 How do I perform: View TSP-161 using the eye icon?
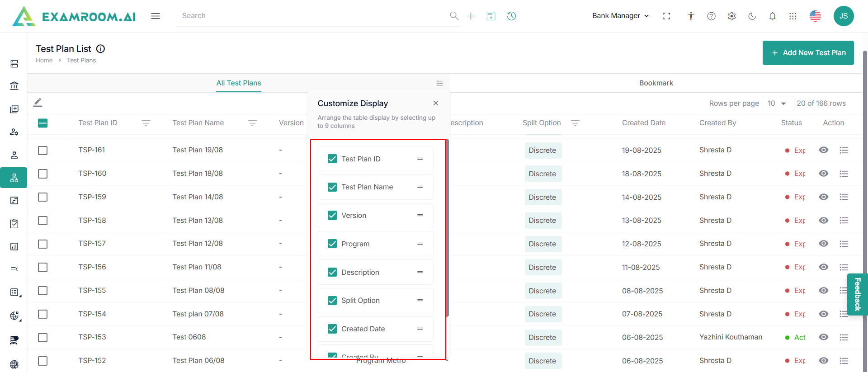[x=823, y=150]
